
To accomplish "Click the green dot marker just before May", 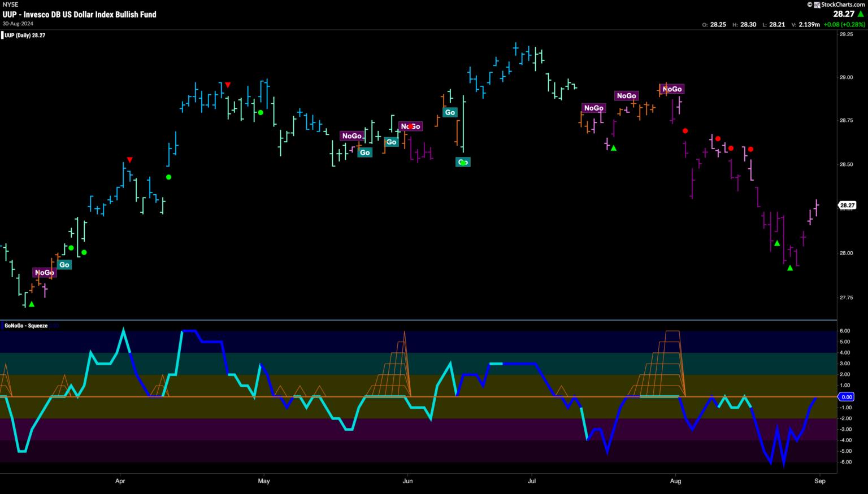I will click(261, 112).
